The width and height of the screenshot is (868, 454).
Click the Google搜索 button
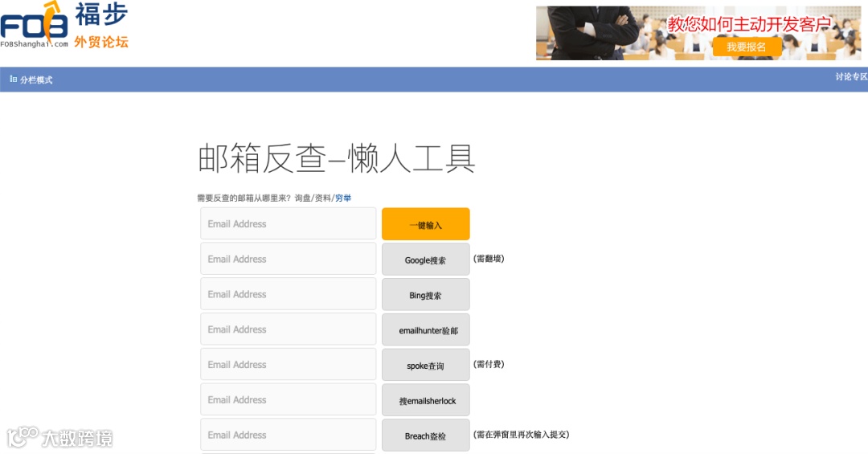426,260
